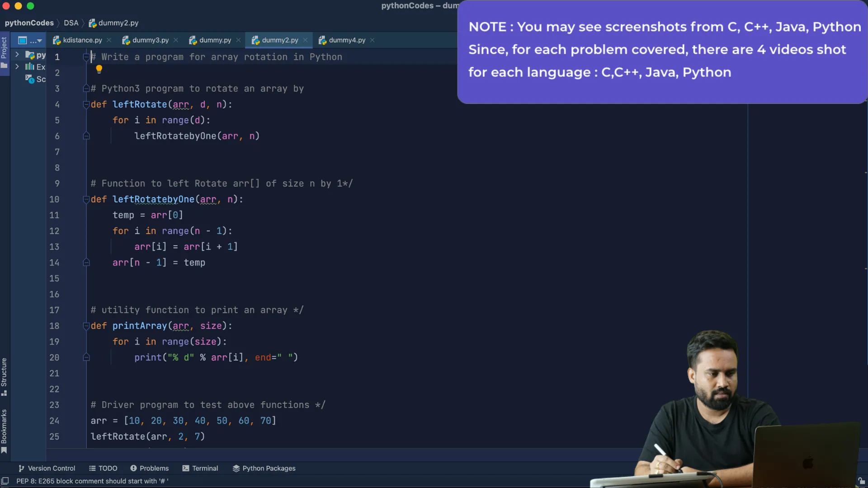Collapse the leftRotate function fold marker

coord(86,104)
